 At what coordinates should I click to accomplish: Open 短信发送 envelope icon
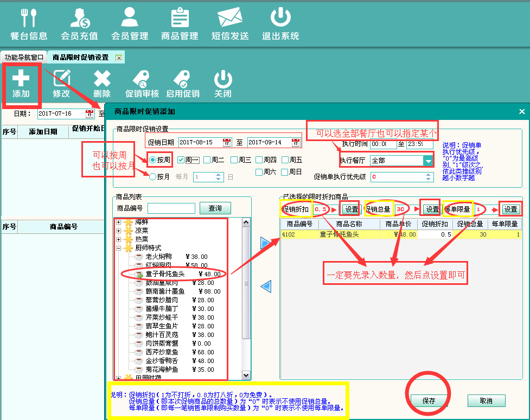230,24
